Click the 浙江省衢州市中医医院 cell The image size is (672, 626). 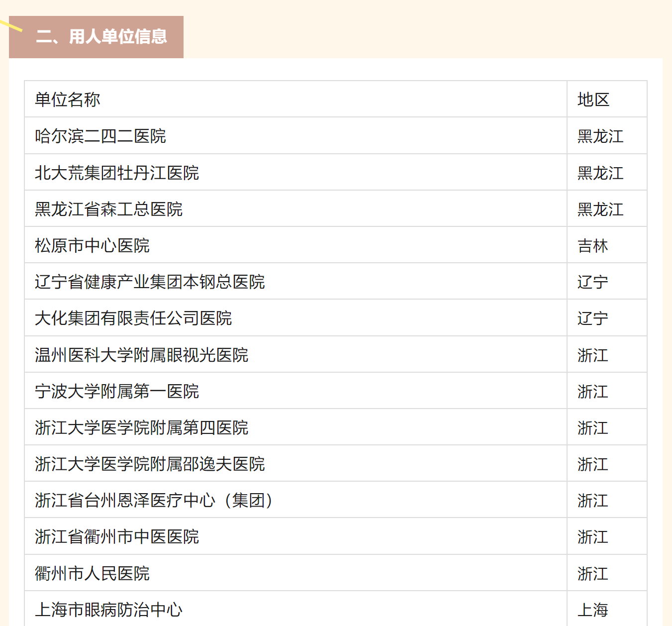[117, 536]
